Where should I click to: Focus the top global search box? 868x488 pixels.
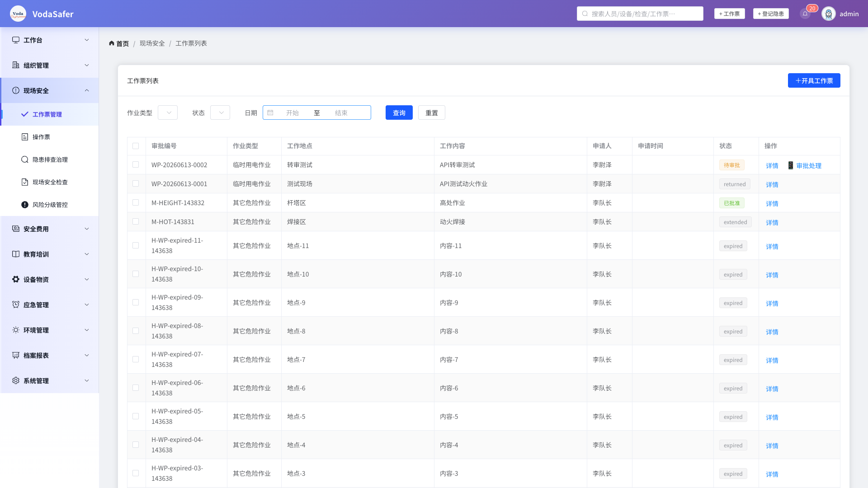pos(640,14)
